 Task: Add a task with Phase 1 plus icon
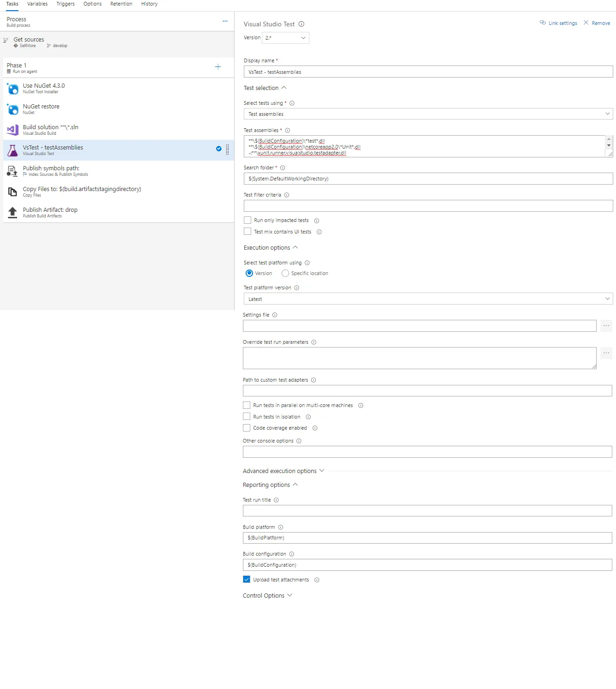point(218,67)
